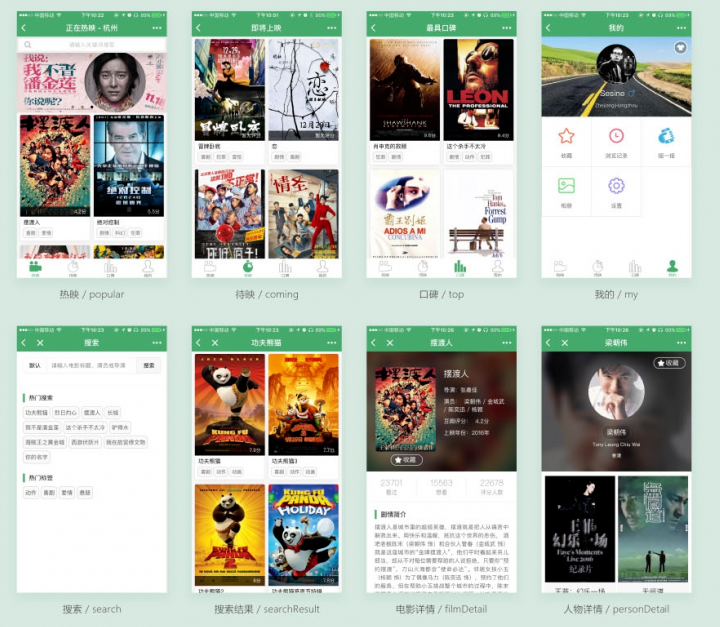Tap the 15563 想看 count on film detail

441,487
